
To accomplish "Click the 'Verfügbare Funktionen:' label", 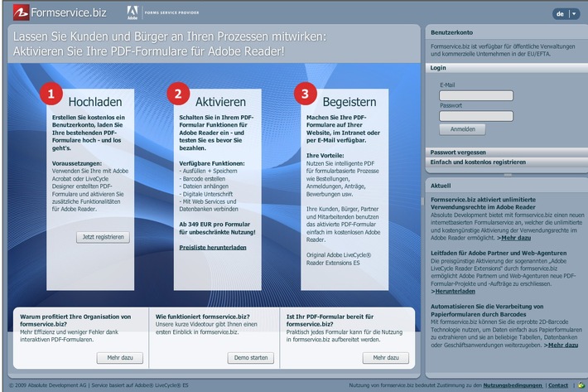I will [x=212, y=163].
